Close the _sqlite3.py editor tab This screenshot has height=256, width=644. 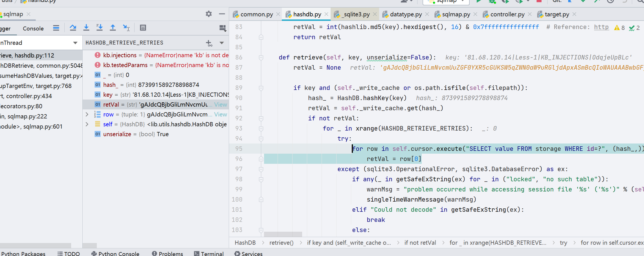[375, 14]
